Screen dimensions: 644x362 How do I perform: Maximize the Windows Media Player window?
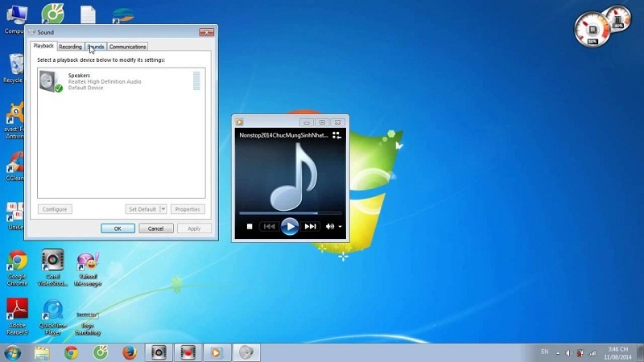322,122
